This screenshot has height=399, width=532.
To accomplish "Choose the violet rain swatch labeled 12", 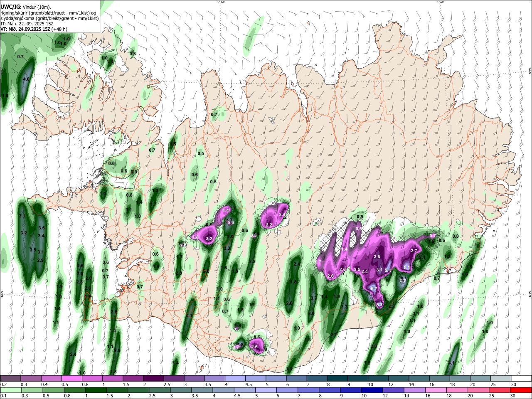I will [393, 390].
